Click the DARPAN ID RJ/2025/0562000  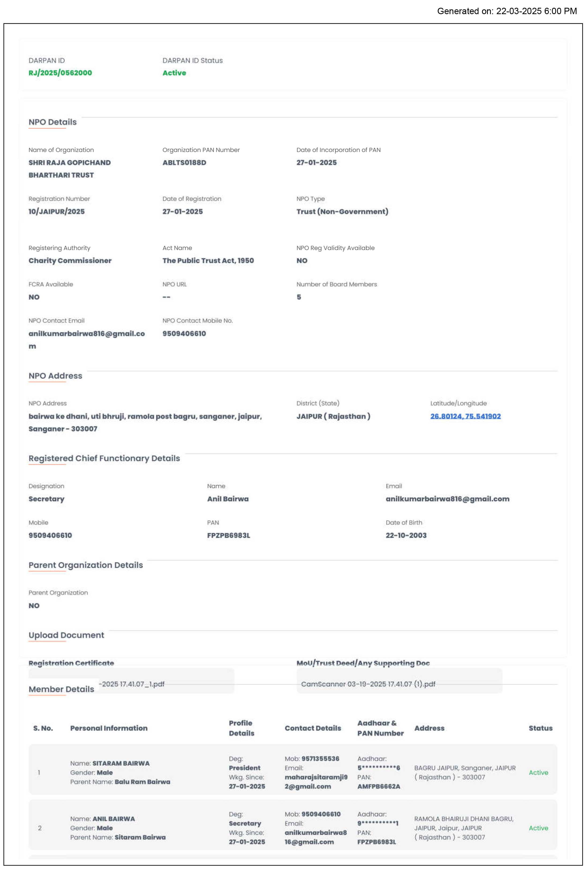click(60, 73)
